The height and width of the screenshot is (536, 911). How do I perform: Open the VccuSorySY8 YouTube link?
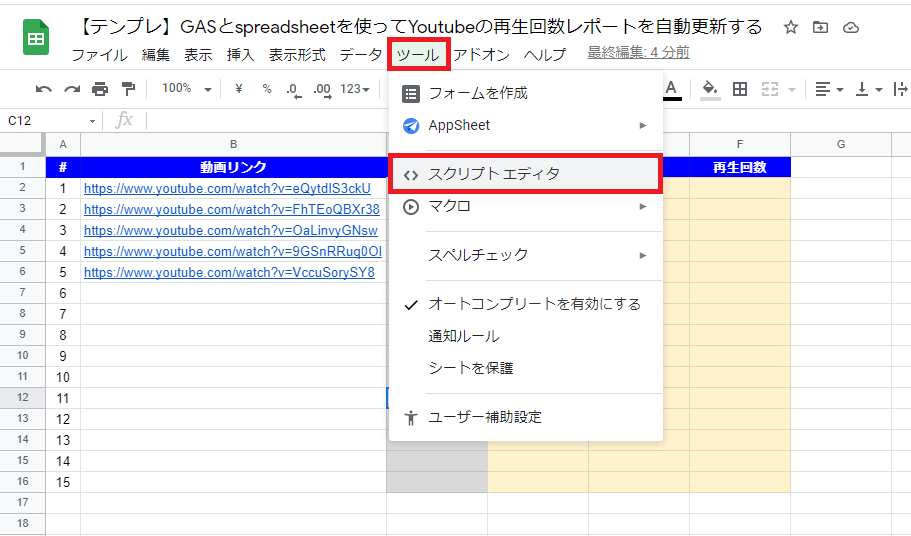pyautogui.click(x=229, y=272)
